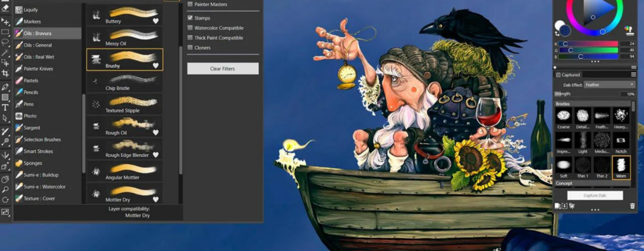This screenshot has height=251, width=644.
Task: Select the Text tool in the toolbox
Action: tap(5, 107)
